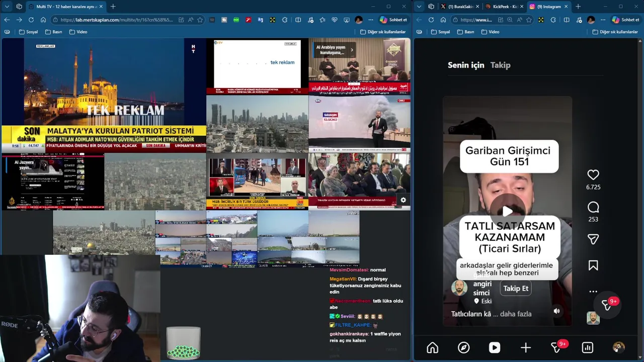644x362 pixels.
Task: Open Sohbet et Copilot in Multi TV window
Action: [x=393, y=20]
